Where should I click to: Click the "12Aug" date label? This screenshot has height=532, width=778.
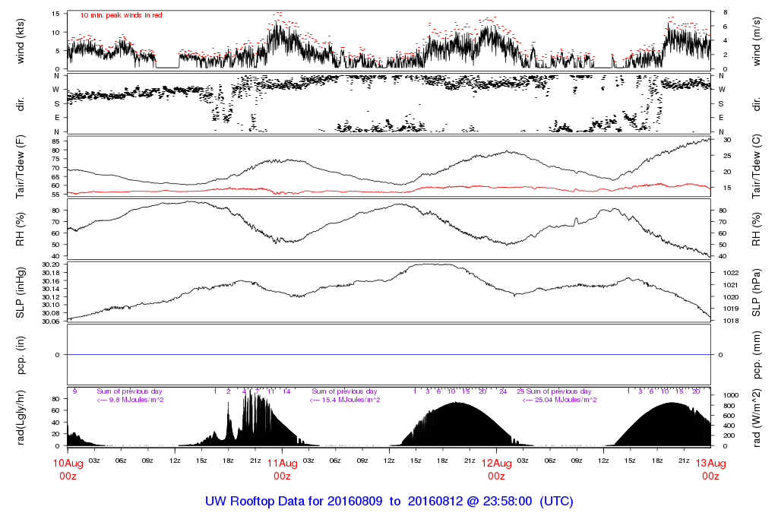497,463
